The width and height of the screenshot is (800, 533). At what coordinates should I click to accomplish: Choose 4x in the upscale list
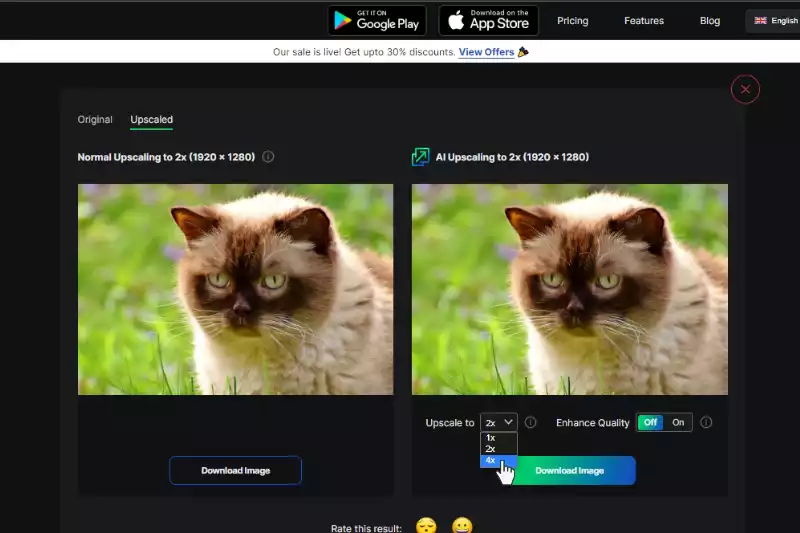[x=498, y=461]
